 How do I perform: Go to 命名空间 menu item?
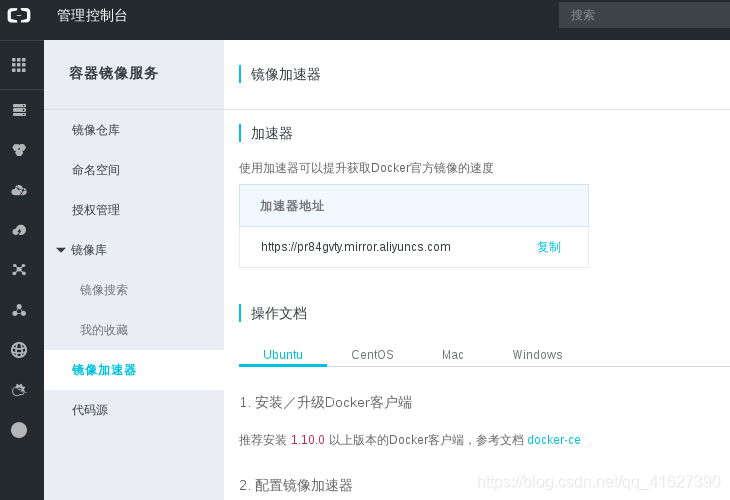96,170
